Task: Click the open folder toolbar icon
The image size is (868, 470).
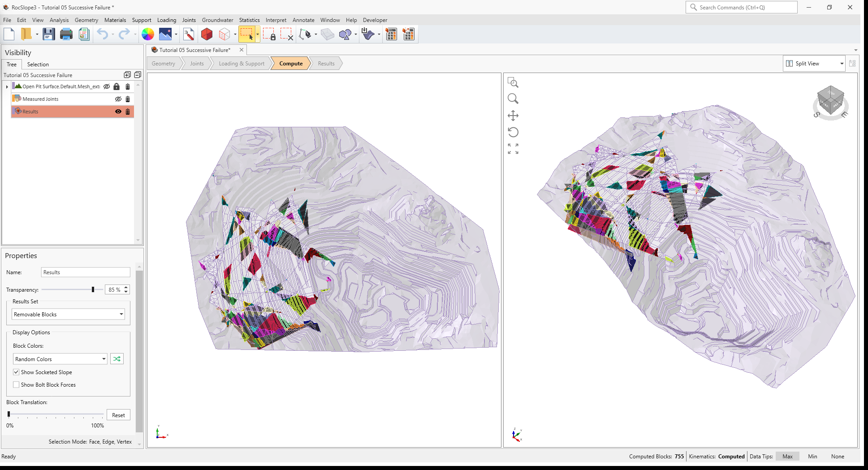Action: click(26, 34)
